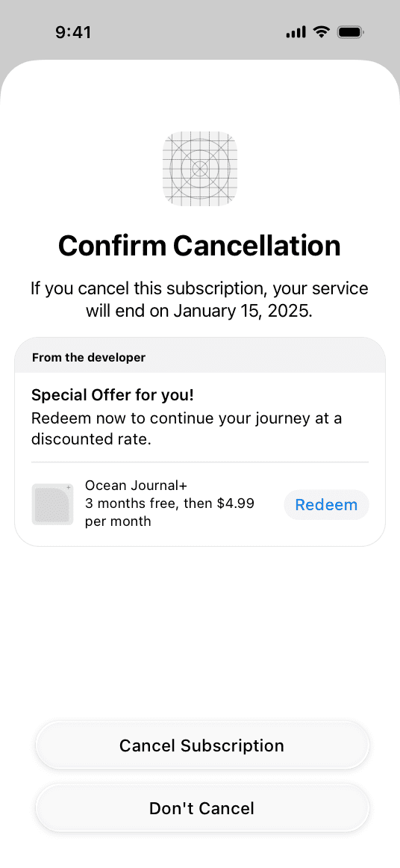Tap the service end date message

click(199, 300)
